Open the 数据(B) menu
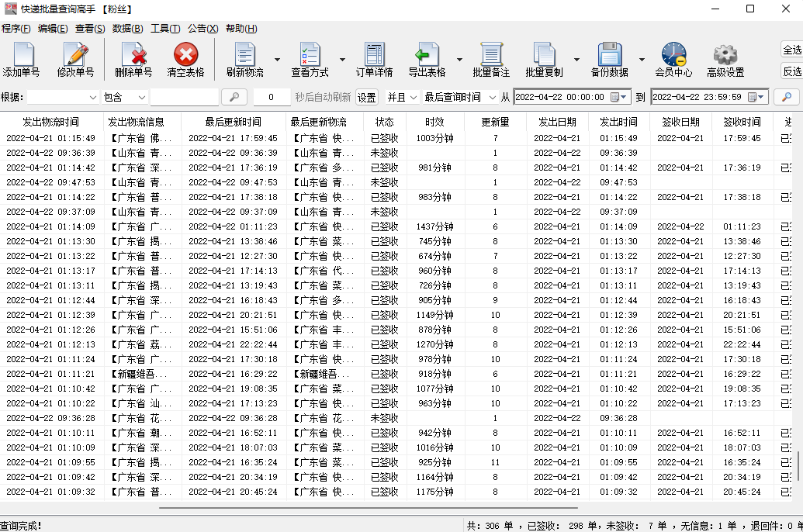The height and width of the screenshot is (532, 803). click(127, 29)
